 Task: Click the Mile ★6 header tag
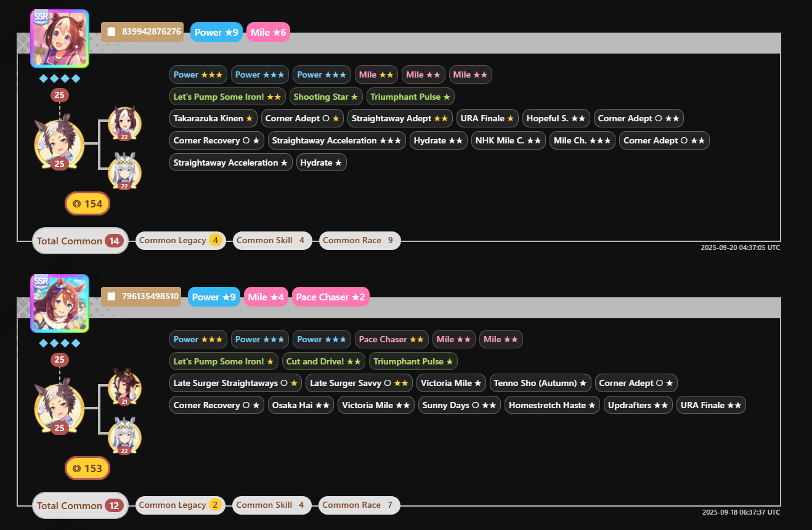(x=268, y=32)
